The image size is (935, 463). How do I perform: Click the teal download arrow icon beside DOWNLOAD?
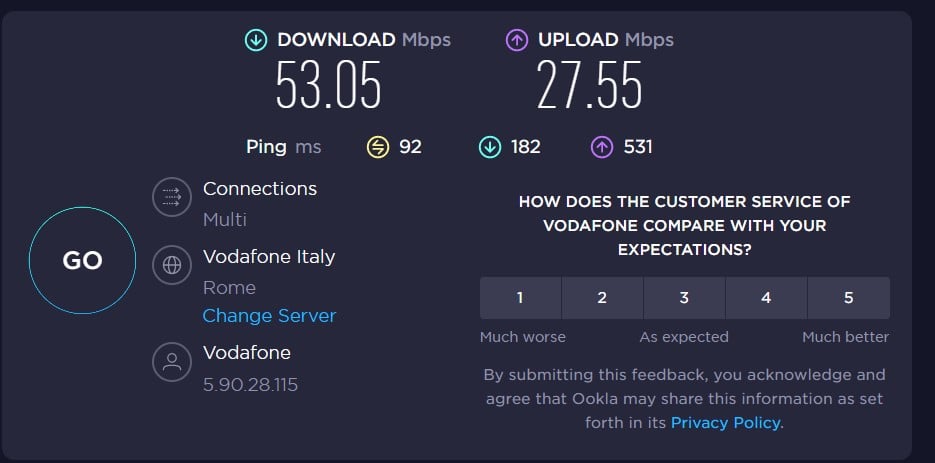pyautogui.click(x=256, y=41)
